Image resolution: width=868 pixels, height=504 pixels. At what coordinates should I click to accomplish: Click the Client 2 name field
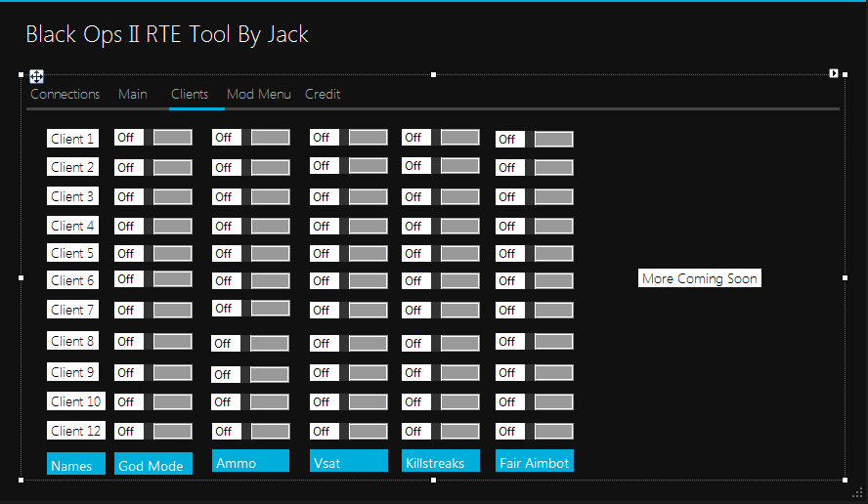tap(72, 167)
